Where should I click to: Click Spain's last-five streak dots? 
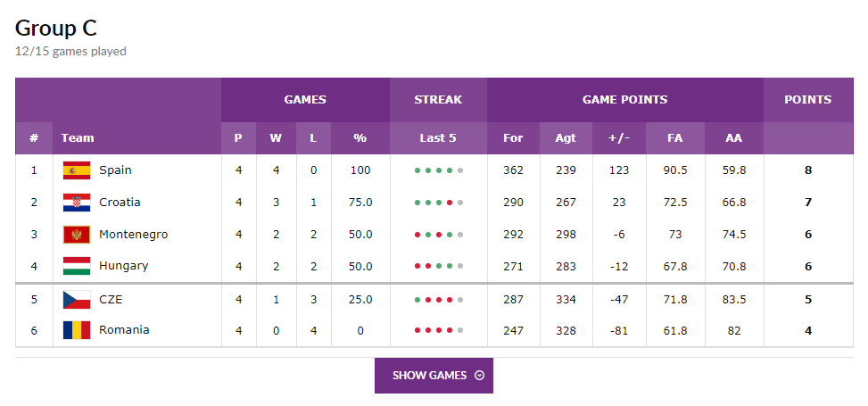pyautogui.click(x=438, y=170)
